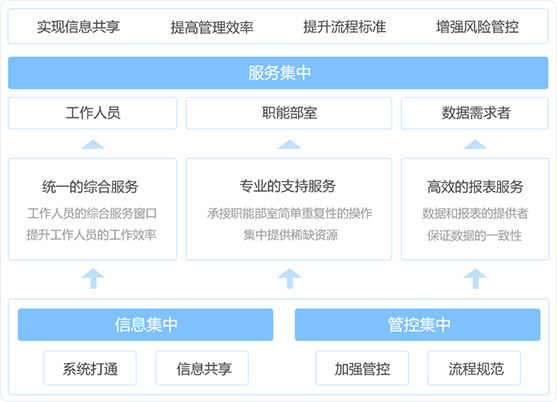Open the 高效的报表服务 card
The width and height of the screenshot is (557, 402).
coord(475,209)
